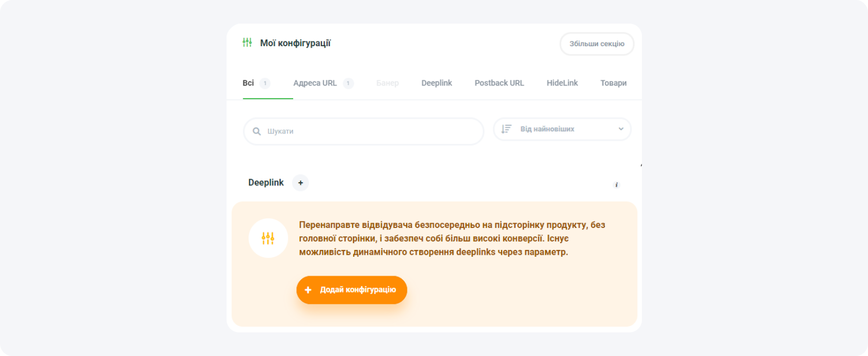Click the count badge next to Адреса URL
The height and width of the screenshot is (356, 868).
pos(348,83)
